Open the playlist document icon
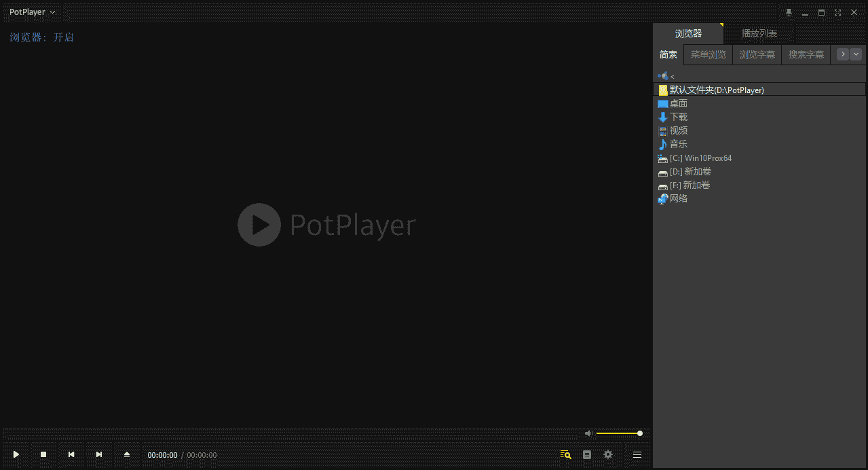The image size is (868, 470). [x=587, y=454]
